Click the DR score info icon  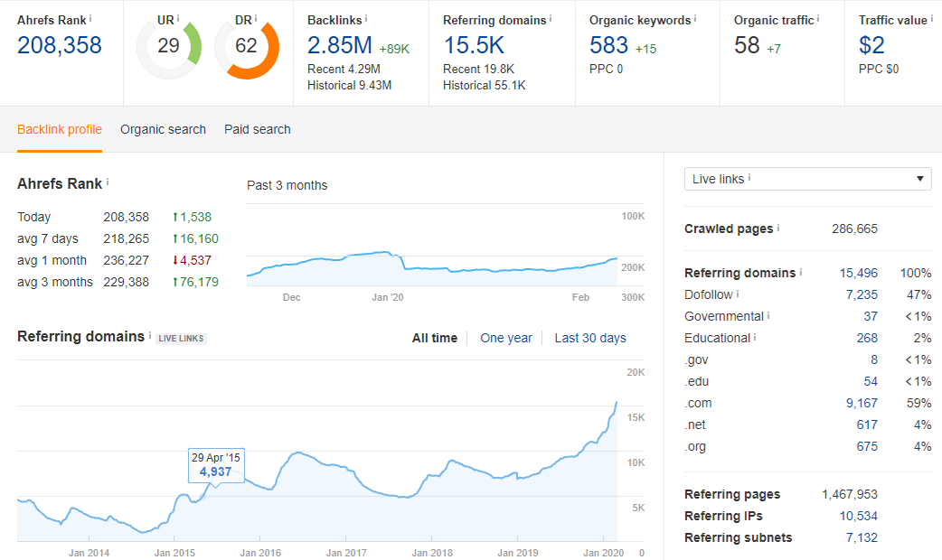click(x=257, y=19)
